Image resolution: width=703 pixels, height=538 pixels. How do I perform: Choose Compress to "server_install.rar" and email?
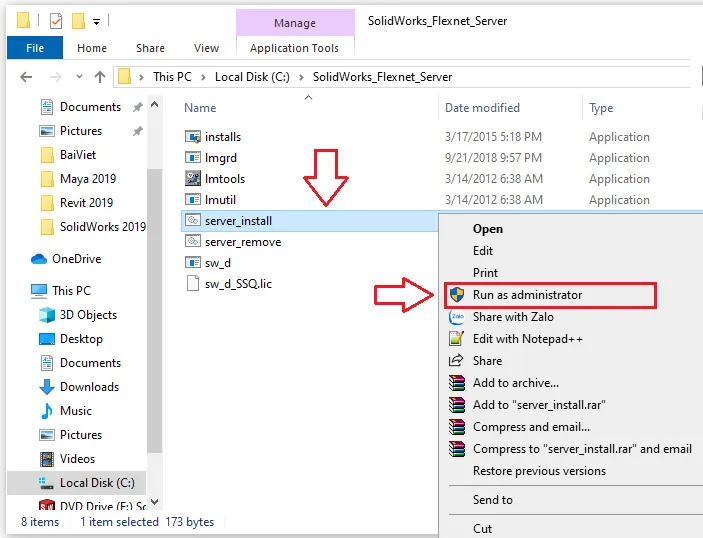click(582, 449)
